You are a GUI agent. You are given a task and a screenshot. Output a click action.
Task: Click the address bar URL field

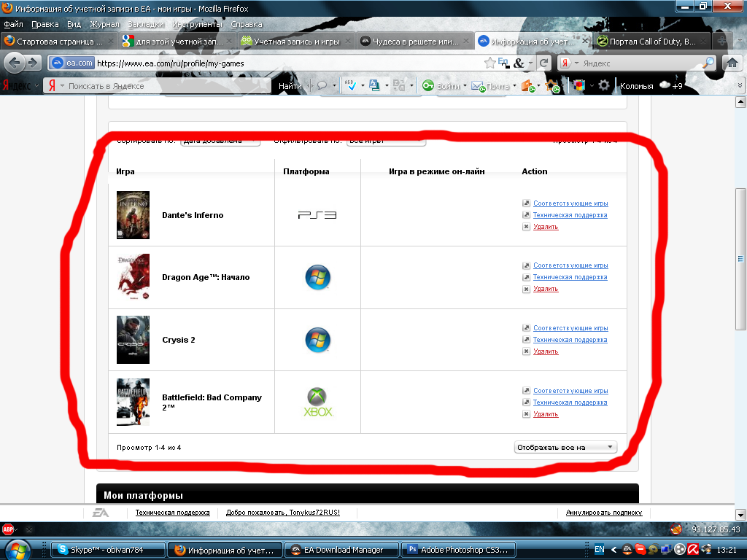coord(288,63)
